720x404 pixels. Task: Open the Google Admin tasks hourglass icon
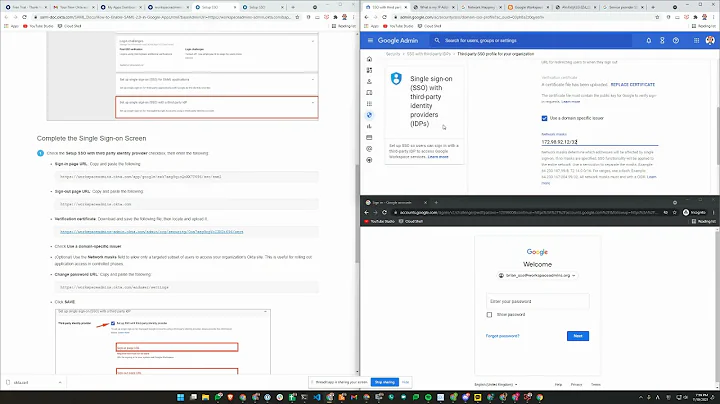point(662,40)
